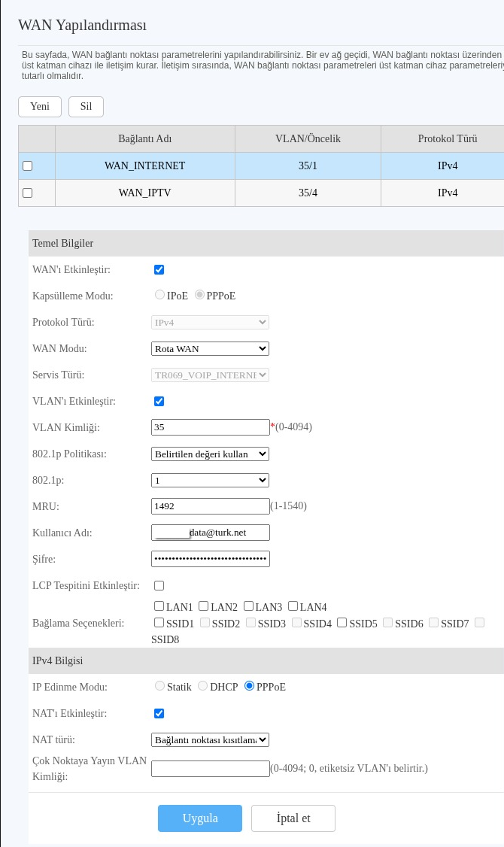The width and height of the screenshot is (504, 847).
Task: Click the 35/4 VLAN priority cell
Action: 308,193
